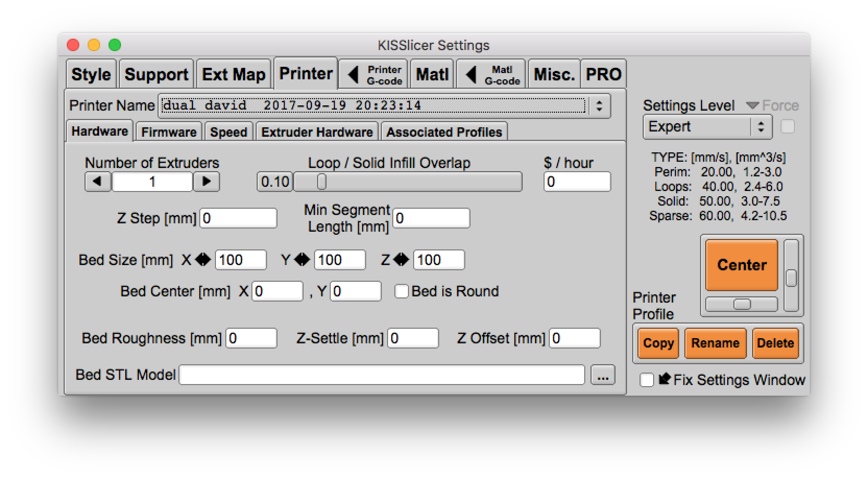The height and width of the screenshot is (479, 868).
Task: Click the Printer Name text field
Action: 373,105
